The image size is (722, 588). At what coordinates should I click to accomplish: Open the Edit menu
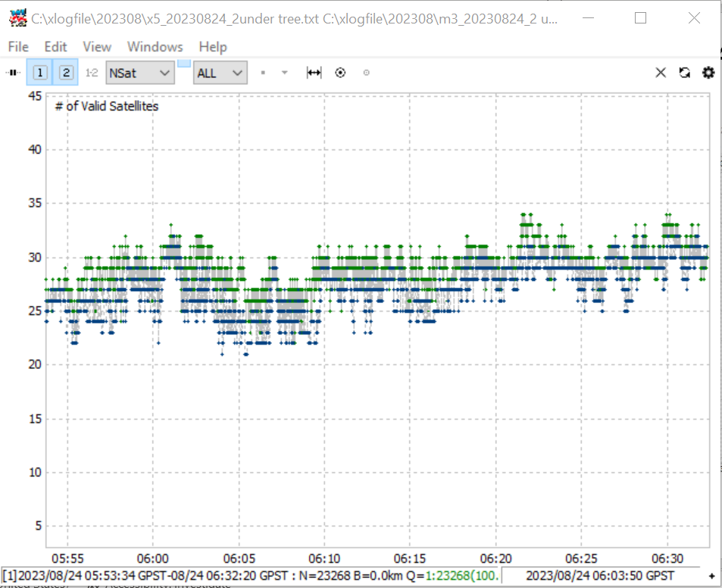click(x=56, y=47)
